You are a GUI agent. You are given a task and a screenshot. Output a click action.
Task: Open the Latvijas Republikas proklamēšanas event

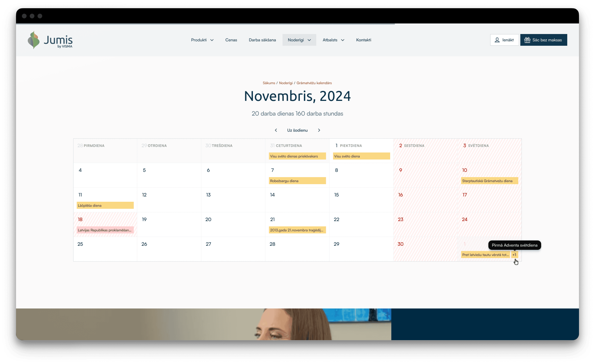tap(105, 230)
